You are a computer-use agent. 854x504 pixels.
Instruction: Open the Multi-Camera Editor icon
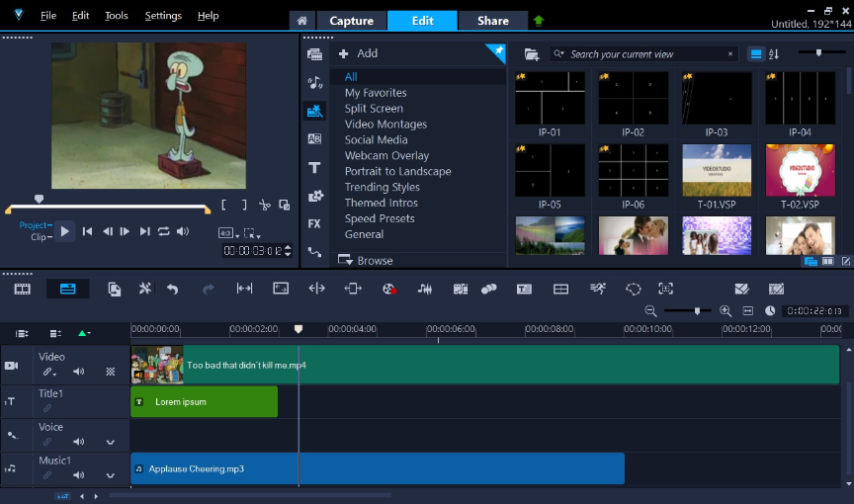click(x=560, y=289)
